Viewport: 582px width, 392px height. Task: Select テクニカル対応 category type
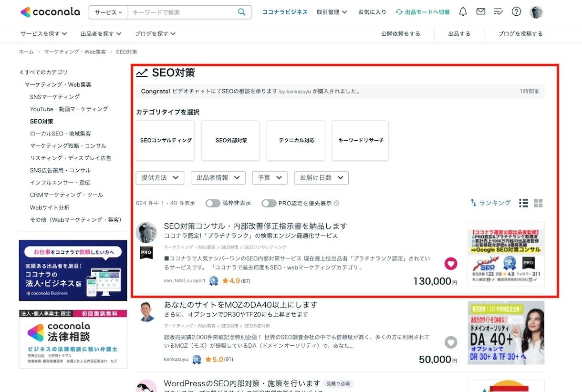[x=296, y=141]
